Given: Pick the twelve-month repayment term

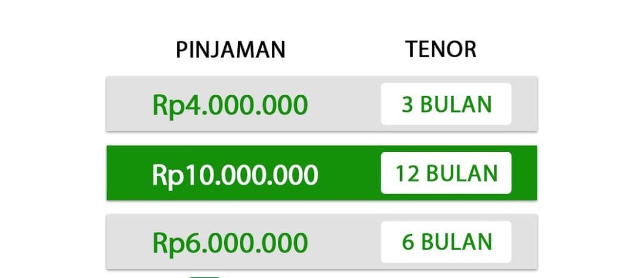Looking at the screenshot, I should [446, 173].
